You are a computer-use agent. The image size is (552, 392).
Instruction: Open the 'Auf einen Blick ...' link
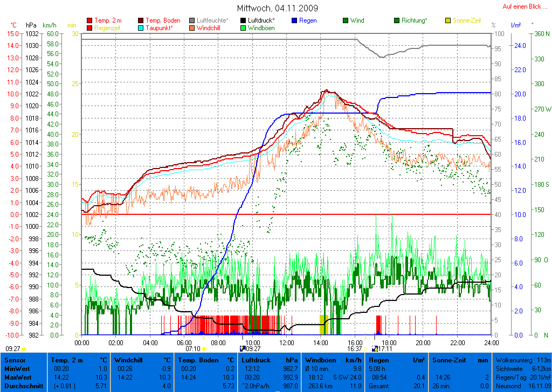click(x=521, y=6)
